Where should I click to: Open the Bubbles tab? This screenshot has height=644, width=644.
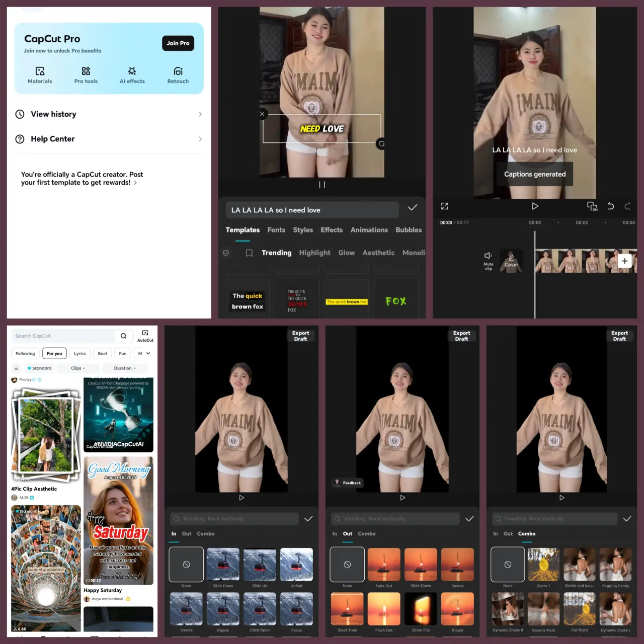[x=409, y=230]
